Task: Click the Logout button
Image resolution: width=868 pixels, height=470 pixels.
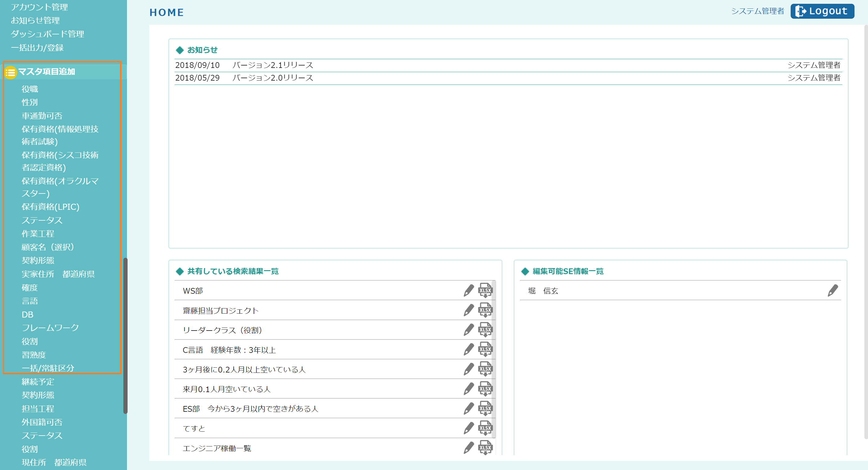Action: tap(822, 11)
